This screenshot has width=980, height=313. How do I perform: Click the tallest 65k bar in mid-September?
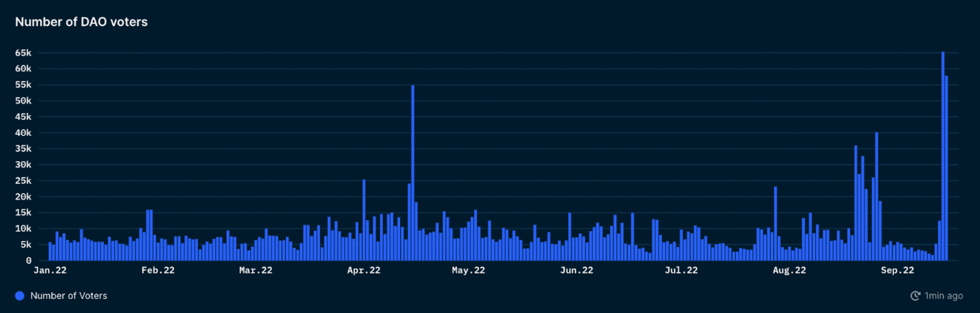point(943,156)
